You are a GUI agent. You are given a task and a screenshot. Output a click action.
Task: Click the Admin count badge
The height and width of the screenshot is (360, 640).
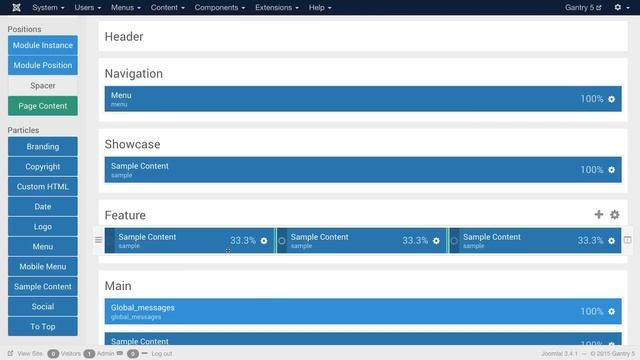tap(89, 353)
